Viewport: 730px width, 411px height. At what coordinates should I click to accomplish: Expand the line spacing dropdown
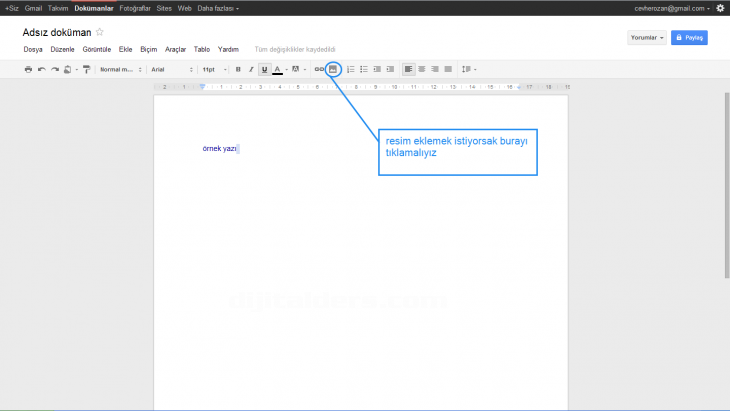(469, 69)
